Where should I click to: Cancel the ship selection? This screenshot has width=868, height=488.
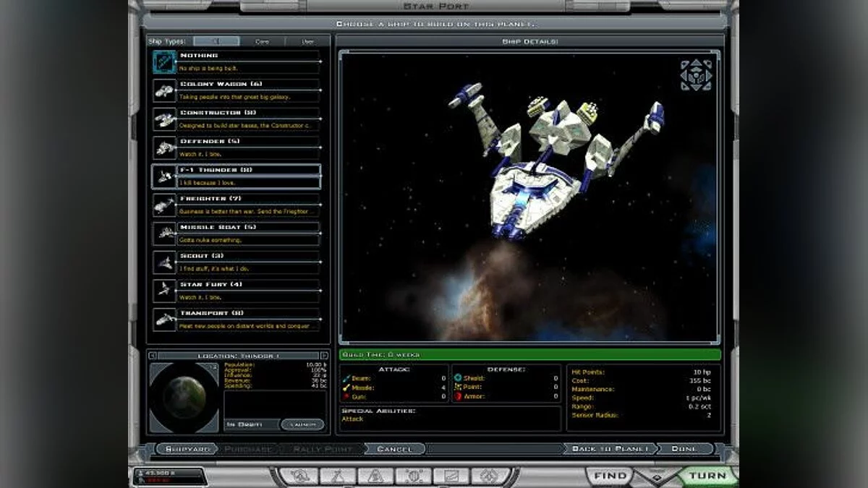[x=395, y=449]
